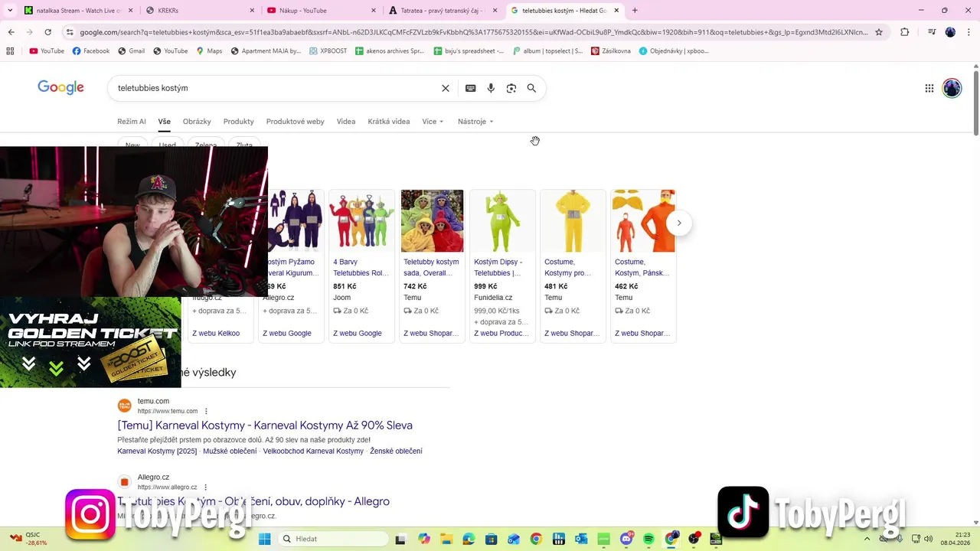The image size is (980, 551).
Task: Open Copilot from taskbar
Action: click(x=424, y=539)
